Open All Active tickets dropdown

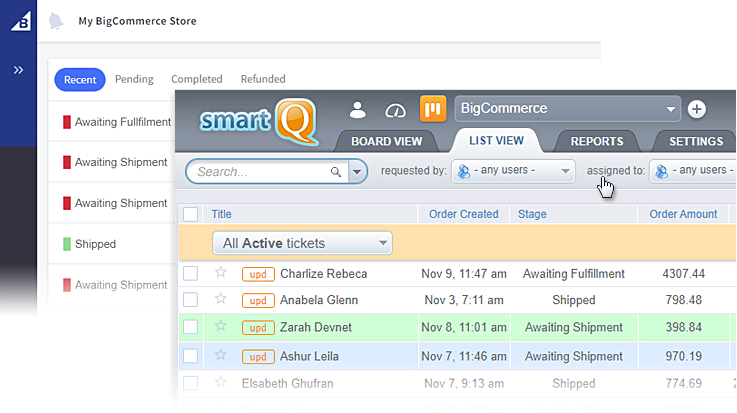[x=302, y=243]
